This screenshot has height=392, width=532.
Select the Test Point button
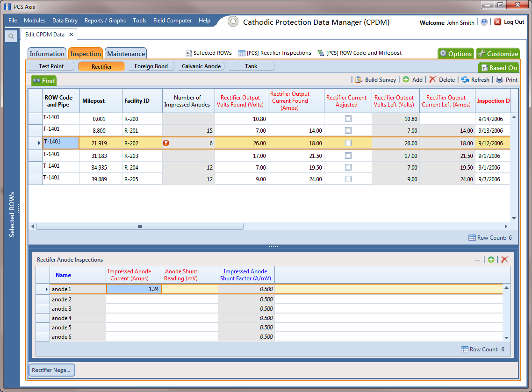click(51, 66)
